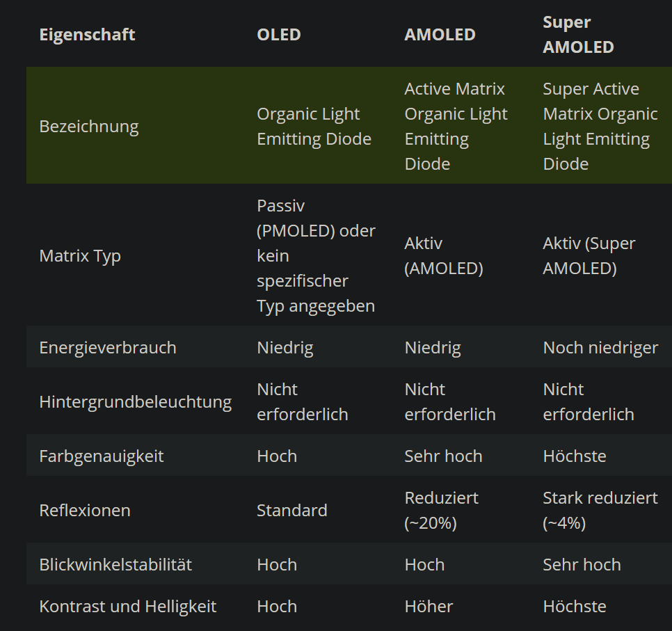Select the Farbgenauigkeit row label
Viewport: 672px width, 631px height.
point(102,456)
